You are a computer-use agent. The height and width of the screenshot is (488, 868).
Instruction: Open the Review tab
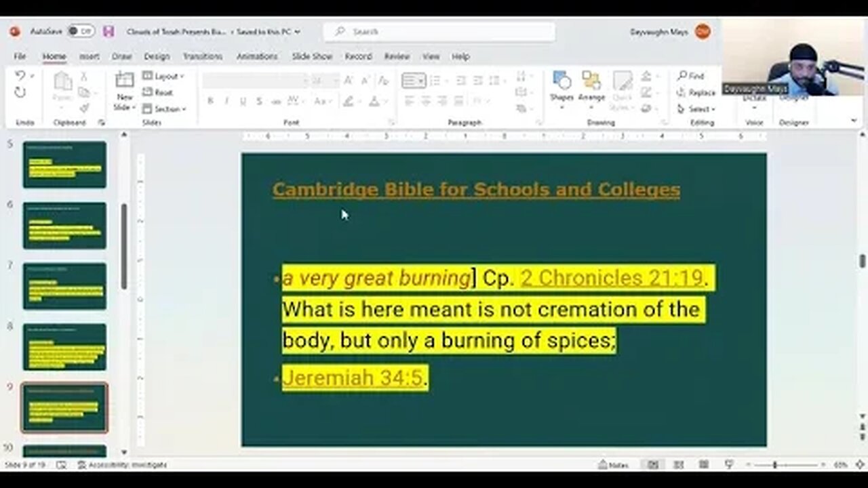pos(397,56)
